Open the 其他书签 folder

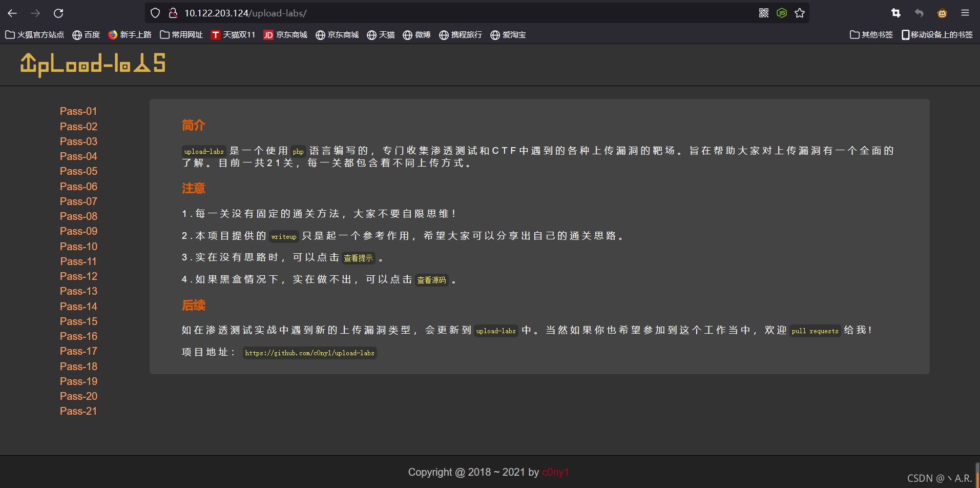(x=871, y=35)
